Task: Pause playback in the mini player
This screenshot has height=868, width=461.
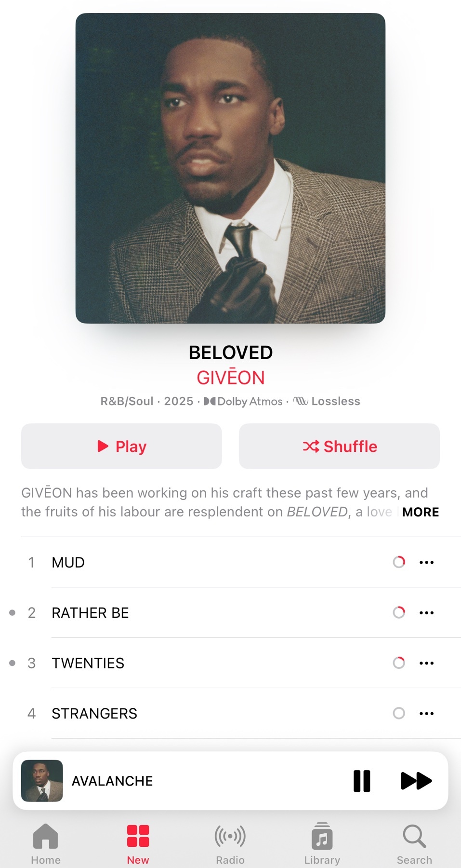Action: coord(362,781)
